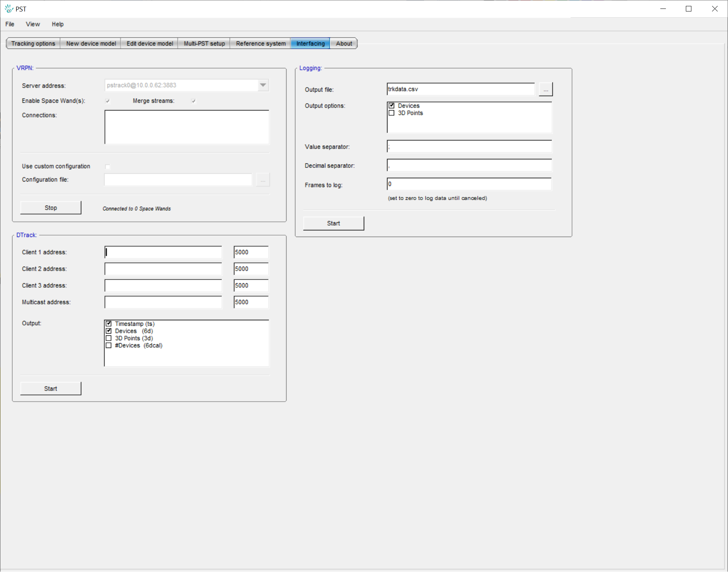Expand the Server address dropdown
This screenshot has width=728, height=575.
(263, 85)
